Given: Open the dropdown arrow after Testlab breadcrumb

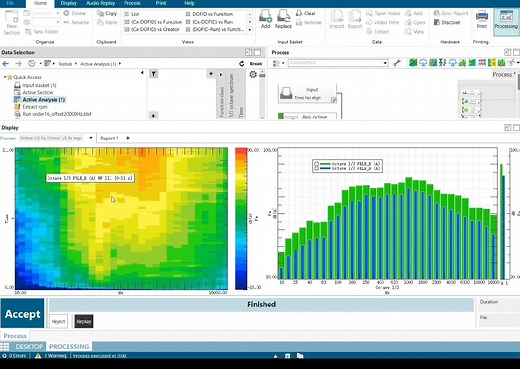Looking at the screenshot, I should click(x=76, y=64).
